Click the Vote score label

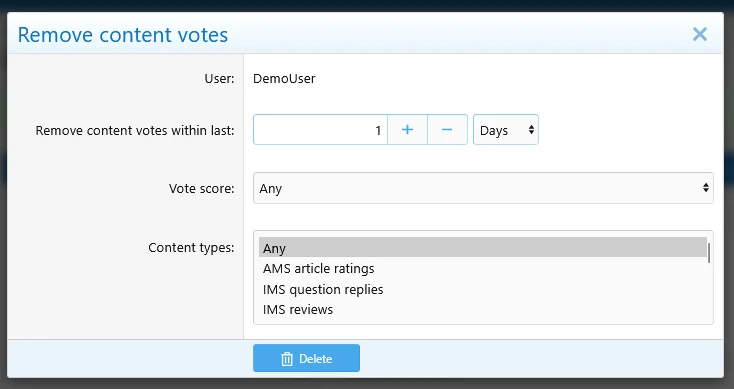(201, 188)
